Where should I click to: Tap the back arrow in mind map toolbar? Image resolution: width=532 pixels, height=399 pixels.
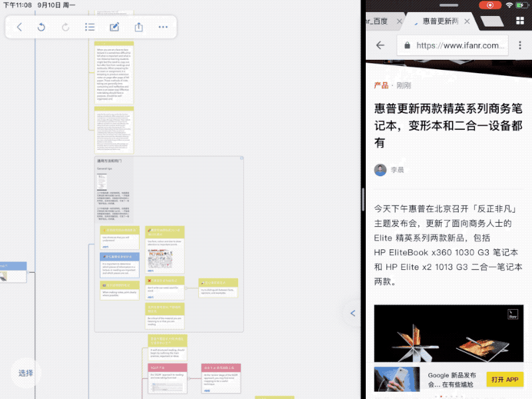pyautogui.click(x=19, y=27)
